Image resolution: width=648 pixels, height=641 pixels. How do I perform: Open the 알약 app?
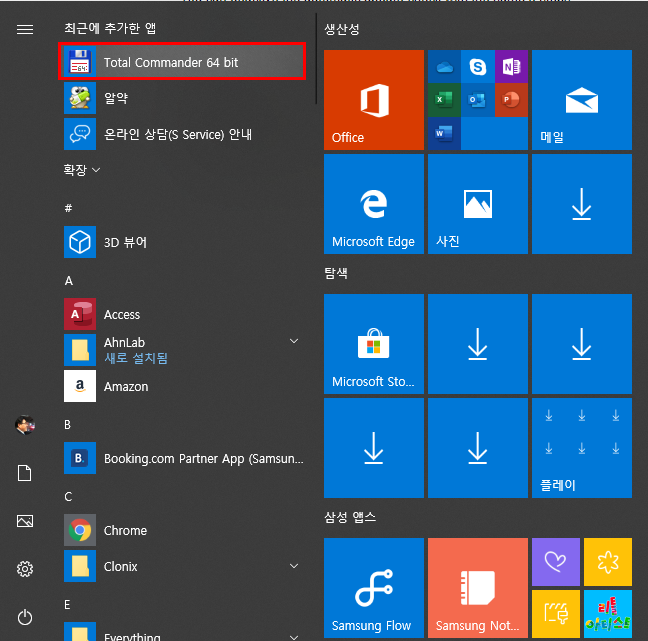[x=184, y=98]
